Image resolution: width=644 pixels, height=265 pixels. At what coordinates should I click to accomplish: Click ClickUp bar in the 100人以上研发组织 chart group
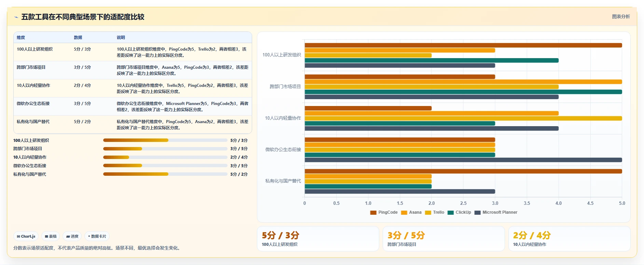coord(431,61)
